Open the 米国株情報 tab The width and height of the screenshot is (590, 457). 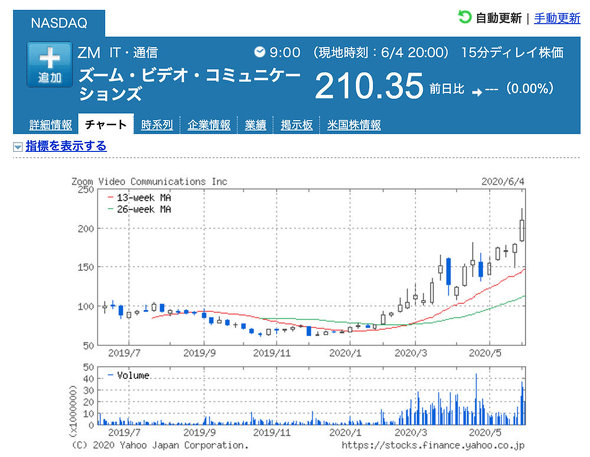point(354,125)
